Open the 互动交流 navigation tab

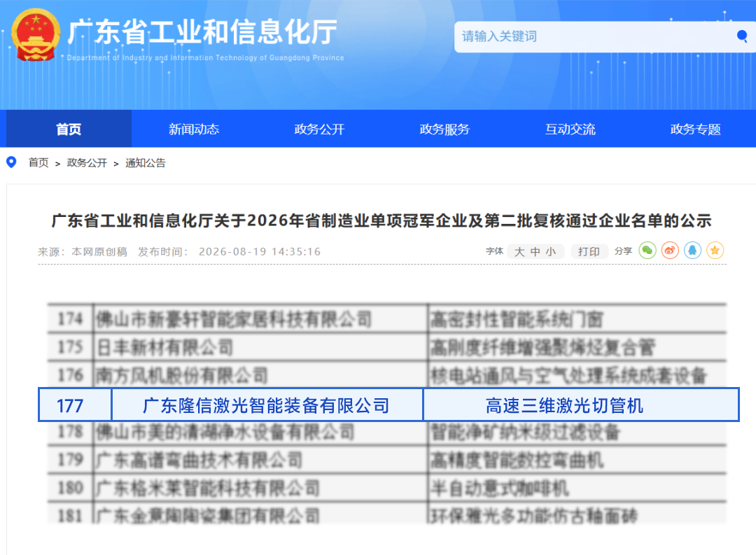[570, 129]
